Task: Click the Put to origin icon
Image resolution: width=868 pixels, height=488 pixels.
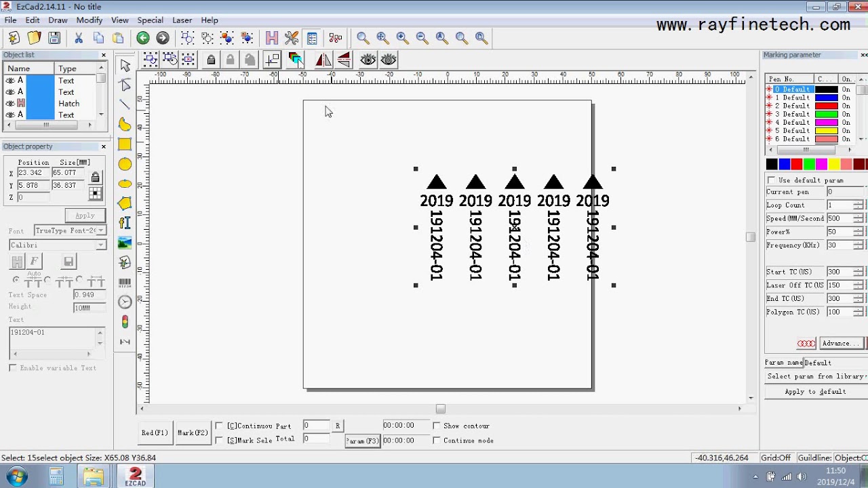Action: (x=272, y=60)
